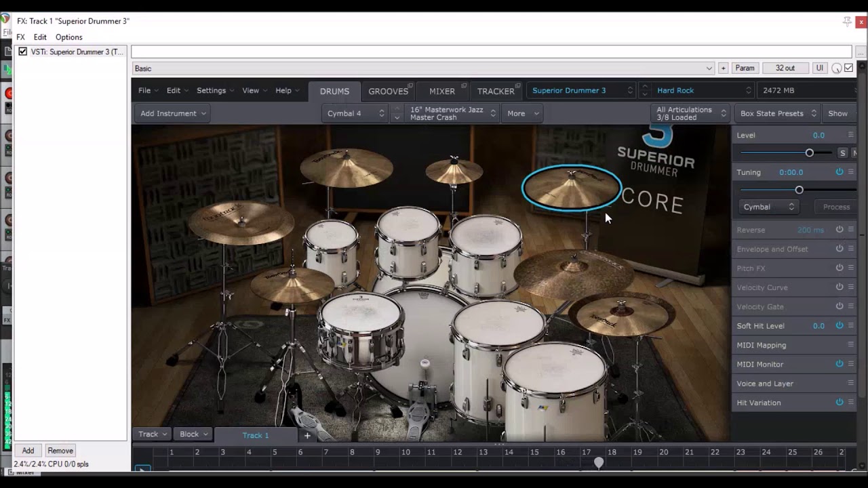868x488 pixels.
Task: Toggle the MIDI Monitor power button
Action: click(840, 364)
